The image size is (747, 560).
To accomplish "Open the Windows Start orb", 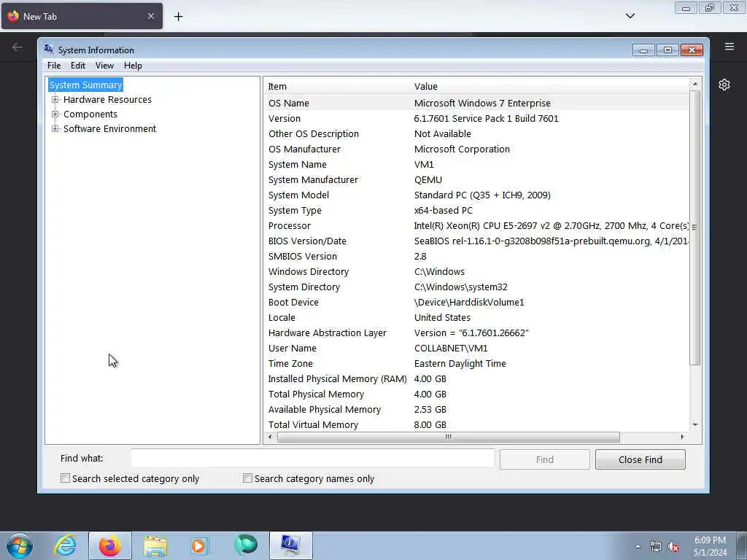I will click(20, 545).
